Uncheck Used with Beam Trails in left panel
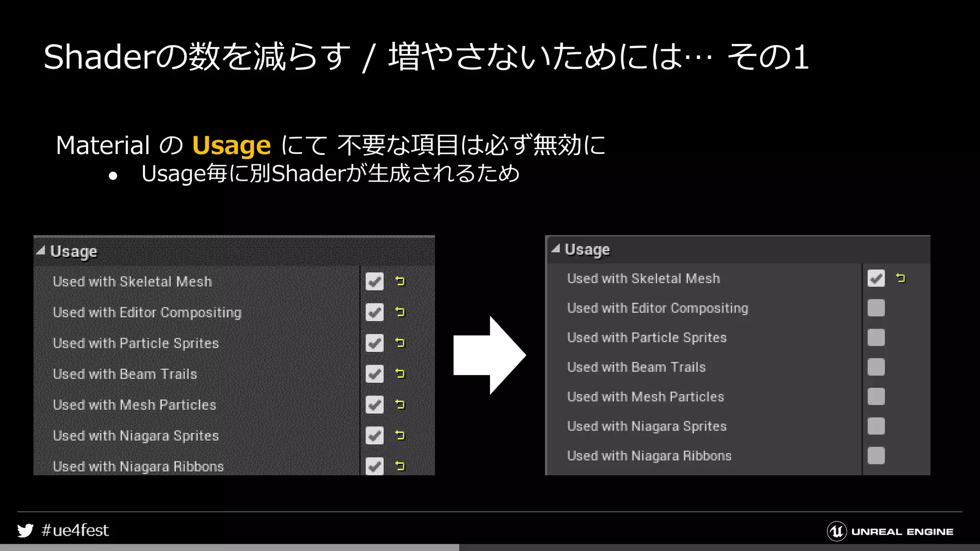The image size is (980, 551). [x=375, y=374]
